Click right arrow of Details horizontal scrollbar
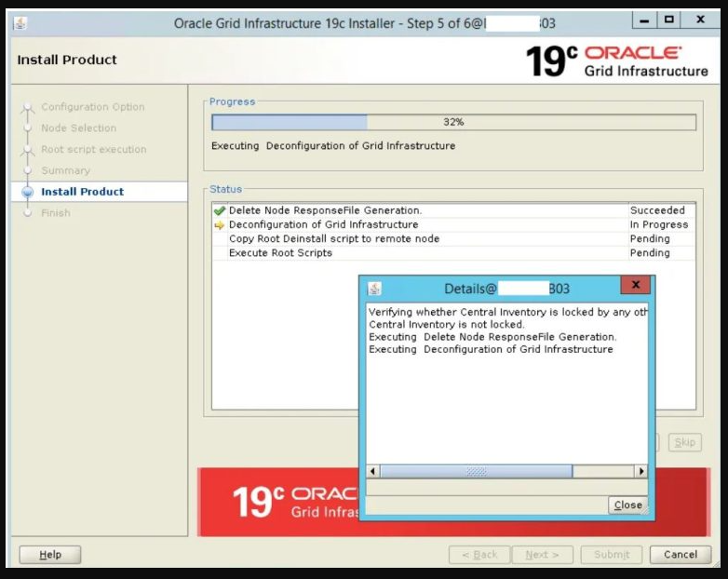The width and height of the screenshot is (728, 579). (x=641, y=471)
